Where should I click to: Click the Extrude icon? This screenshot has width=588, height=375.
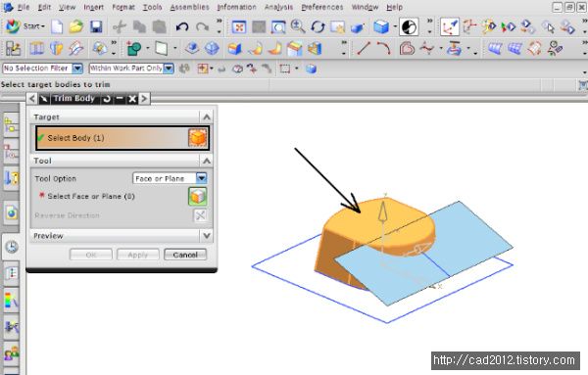192,48
